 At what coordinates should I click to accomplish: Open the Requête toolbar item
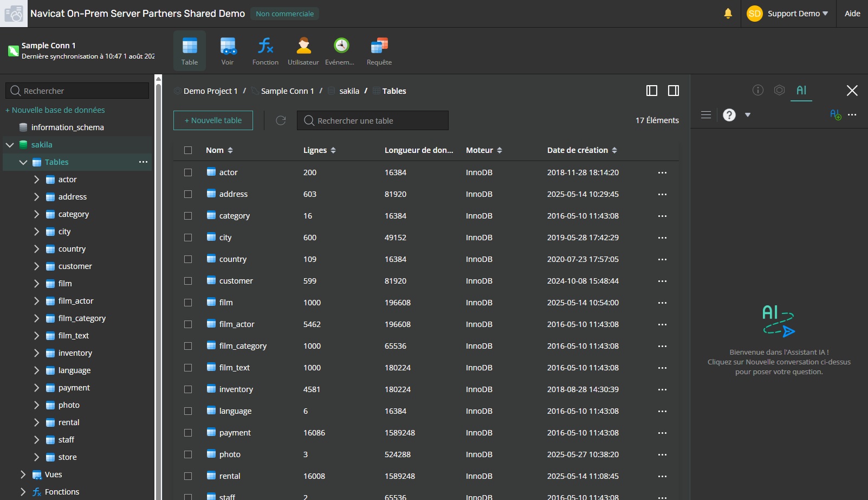coord(379,50)
